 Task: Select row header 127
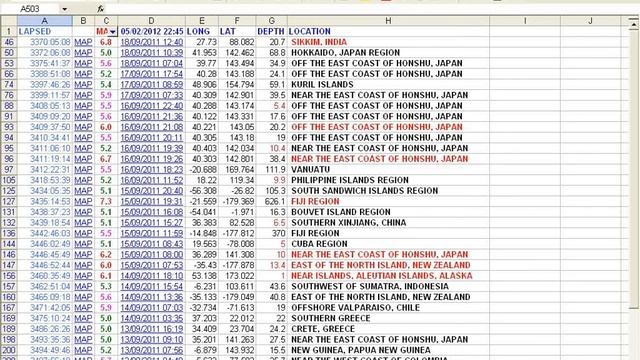(x=9, y=201)
